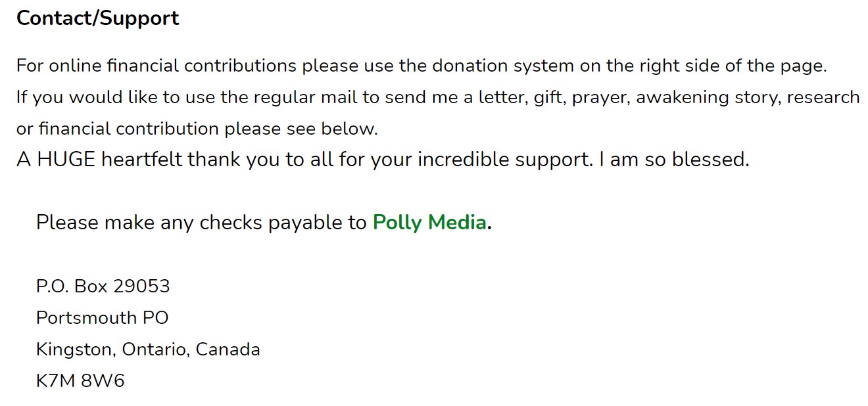
Task: Open the Polly Media link
Action: pyautogui.click(x=429, y=223)
